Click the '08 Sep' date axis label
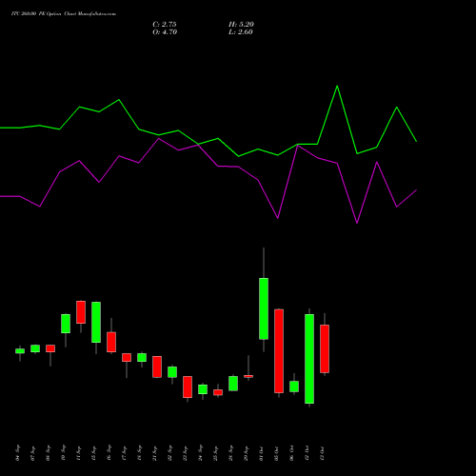Viewport: 476px width, 476px height. [x=49, y=453]
